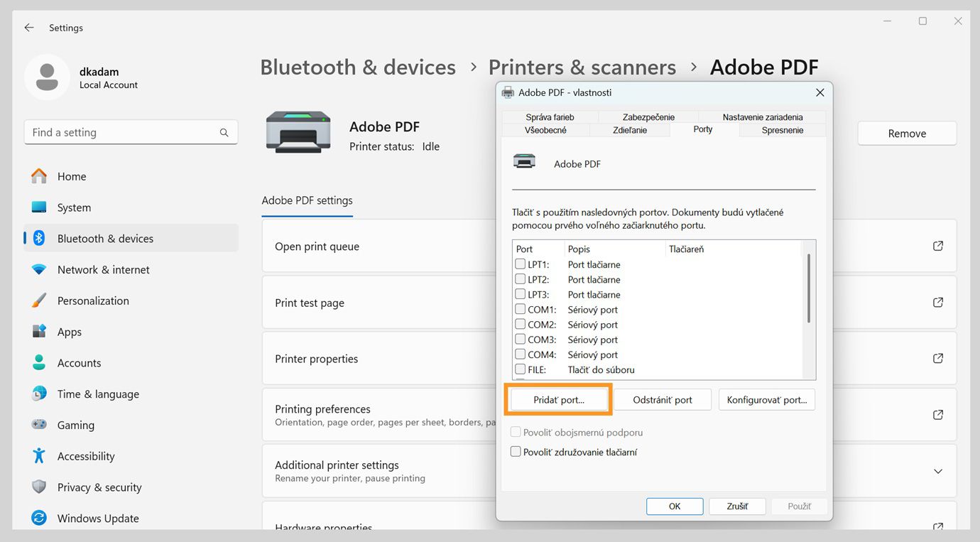Screen dimensions: 980x542
Task: Click the Personalization paintbrush icon
Action: 39,300
